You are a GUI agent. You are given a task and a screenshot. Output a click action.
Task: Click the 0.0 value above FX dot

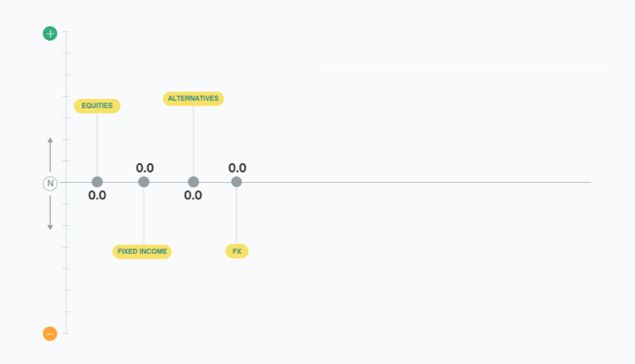(x=237, y=168)
